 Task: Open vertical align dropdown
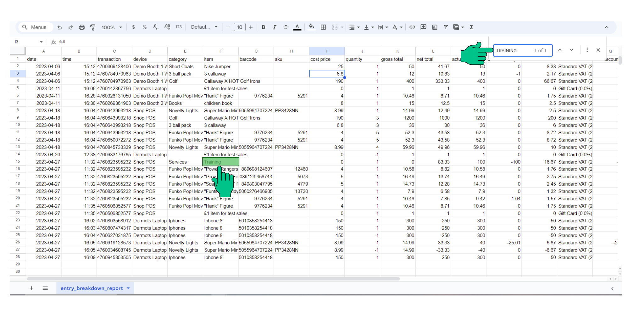369,27
